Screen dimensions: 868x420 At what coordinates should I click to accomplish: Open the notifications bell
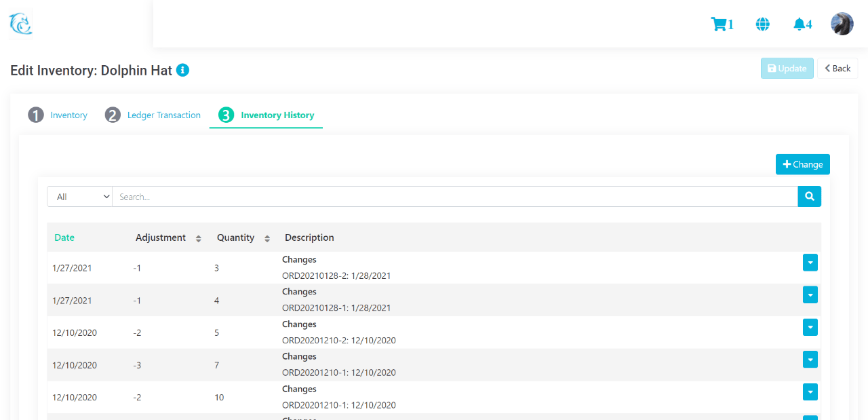(802, 24)
